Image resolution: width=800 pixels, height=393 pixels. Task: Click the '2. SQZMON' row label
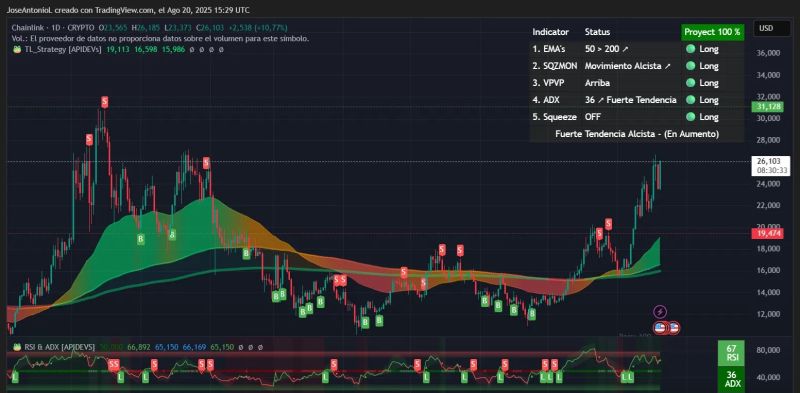[x=556, y=66]
